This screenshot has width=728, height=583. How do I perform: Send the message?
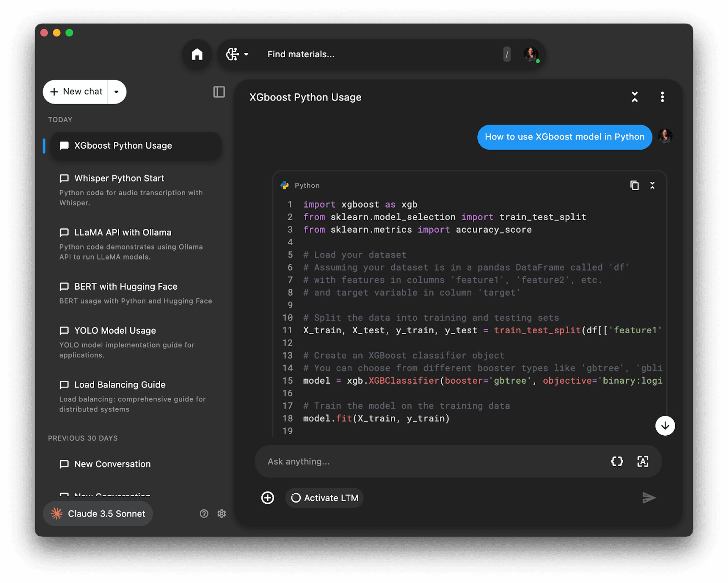pos(649,498)
